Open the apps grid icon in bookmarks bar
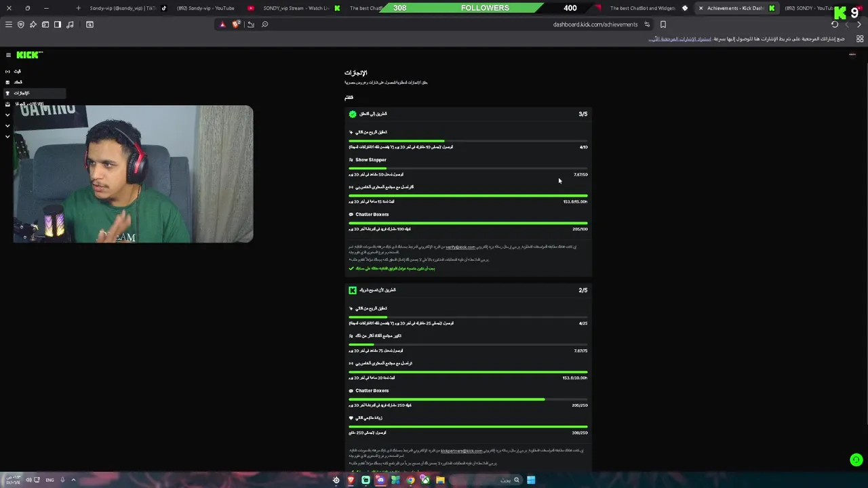This screenshot has height=488, width=868. (859, 39)
